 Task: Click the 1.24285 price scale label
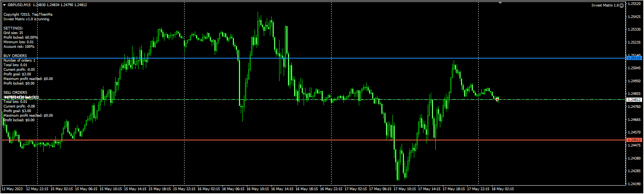point(634,171)
